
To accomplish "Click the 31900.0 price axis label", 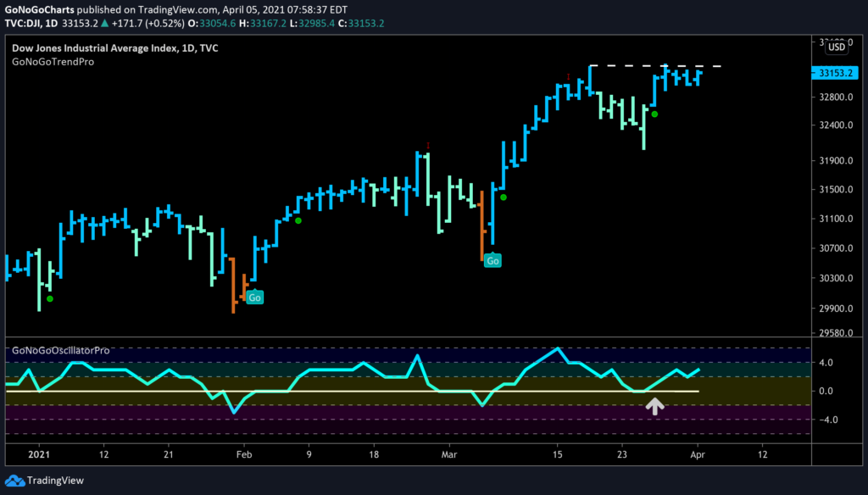I will tap(836, 160).
